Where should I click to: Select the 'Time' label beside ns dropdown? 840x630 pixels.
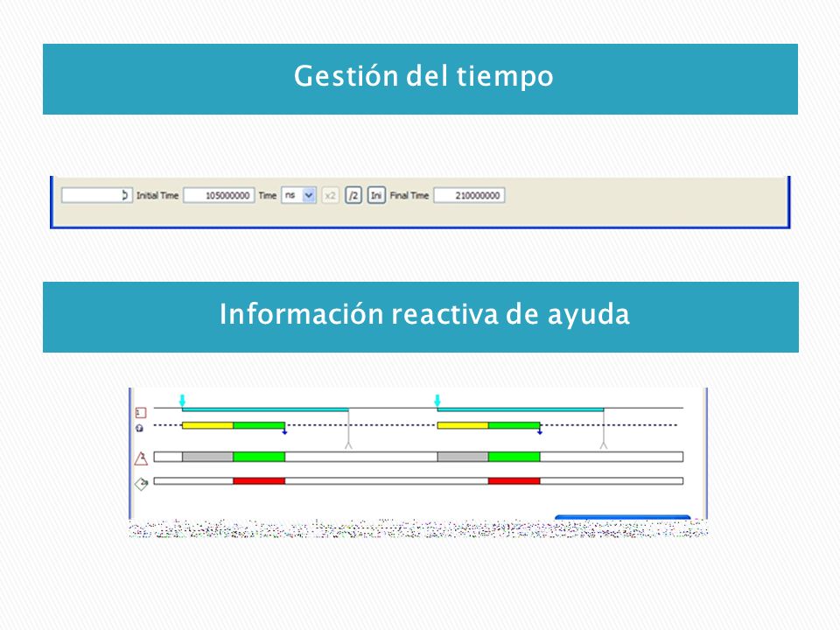tap(268, 195)
